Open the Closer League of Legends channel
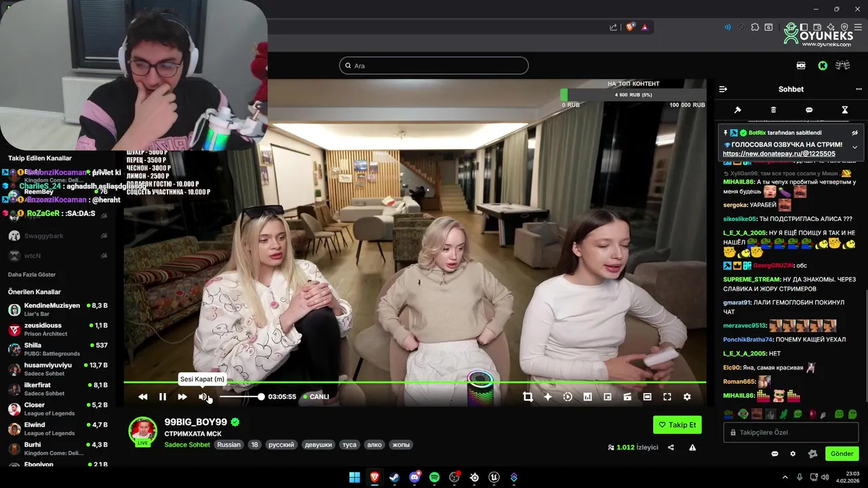Image resolution: width=868 pixels, height=488 pixels. pos(58,409)
